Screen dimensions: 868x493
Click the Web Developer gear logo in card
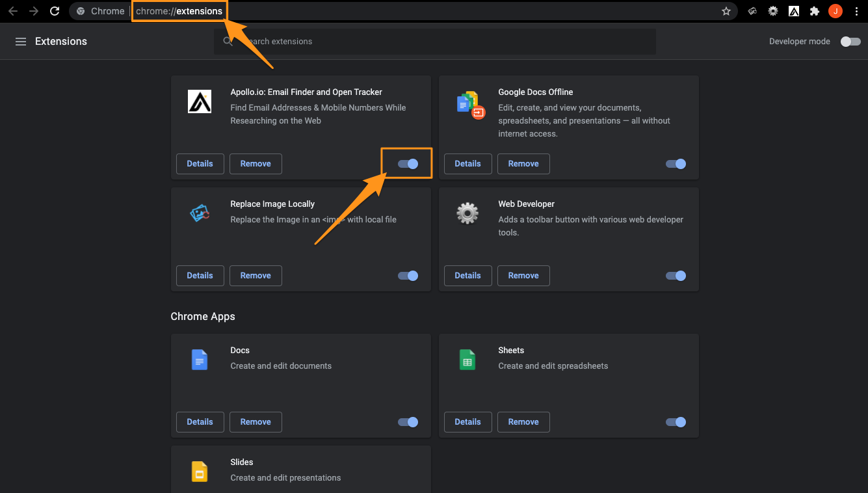tap(467, 213)
